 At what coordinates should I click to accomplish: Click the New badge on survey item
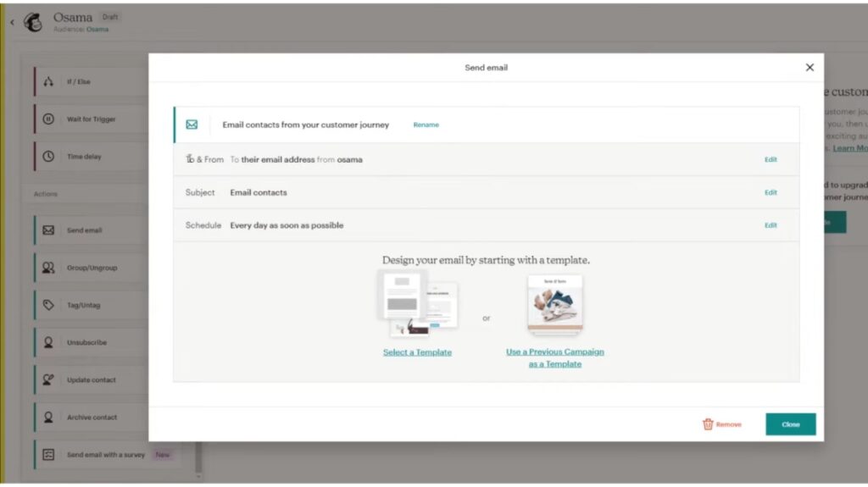pos(163,455)
